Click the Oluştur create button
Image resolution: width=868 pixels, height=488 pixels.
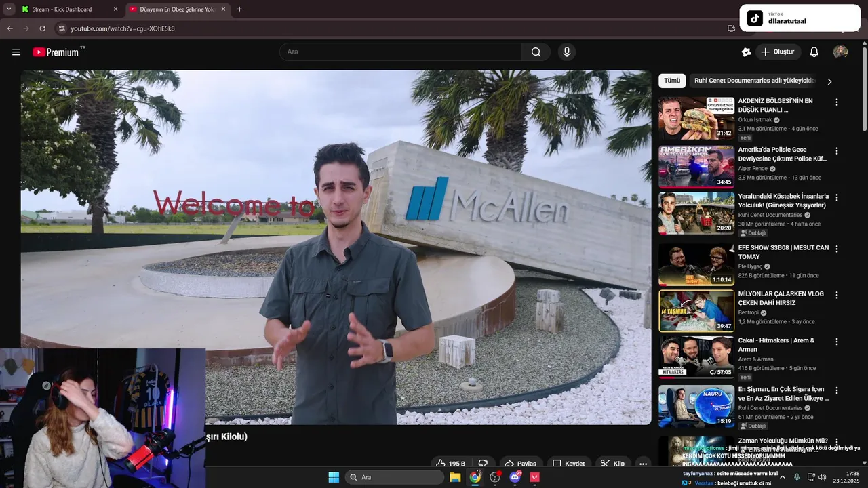point(778,52)
